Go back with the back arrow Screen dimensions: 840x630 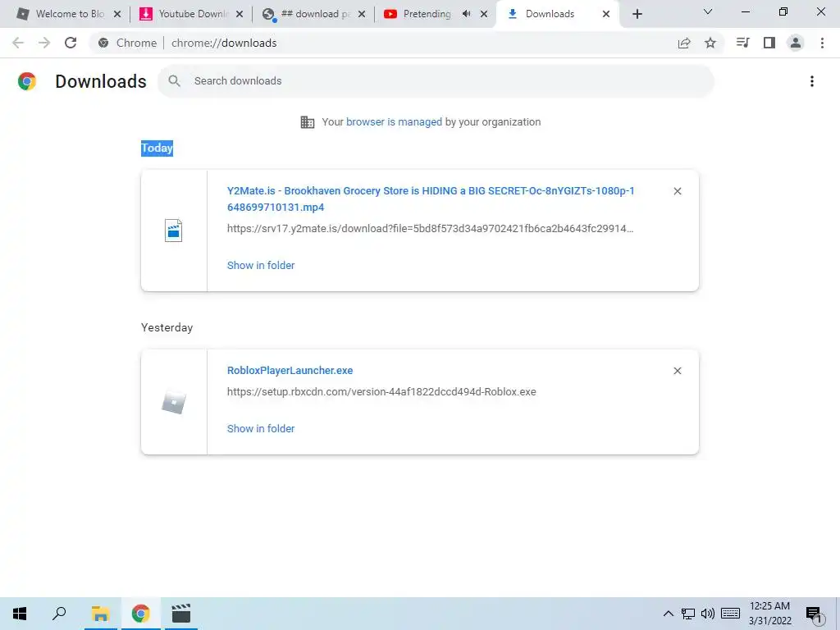point(18,43)
